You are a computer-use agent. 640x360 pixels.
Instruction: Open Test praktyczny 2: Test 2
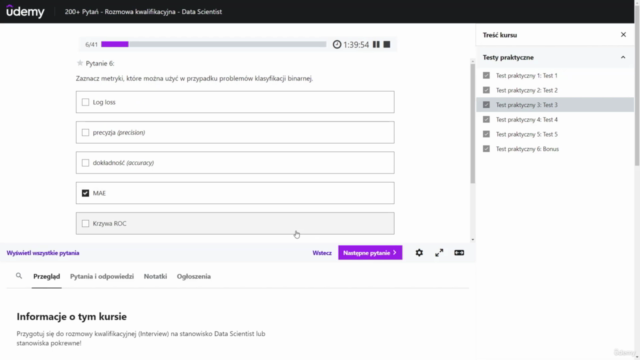(x=527, y=90)
